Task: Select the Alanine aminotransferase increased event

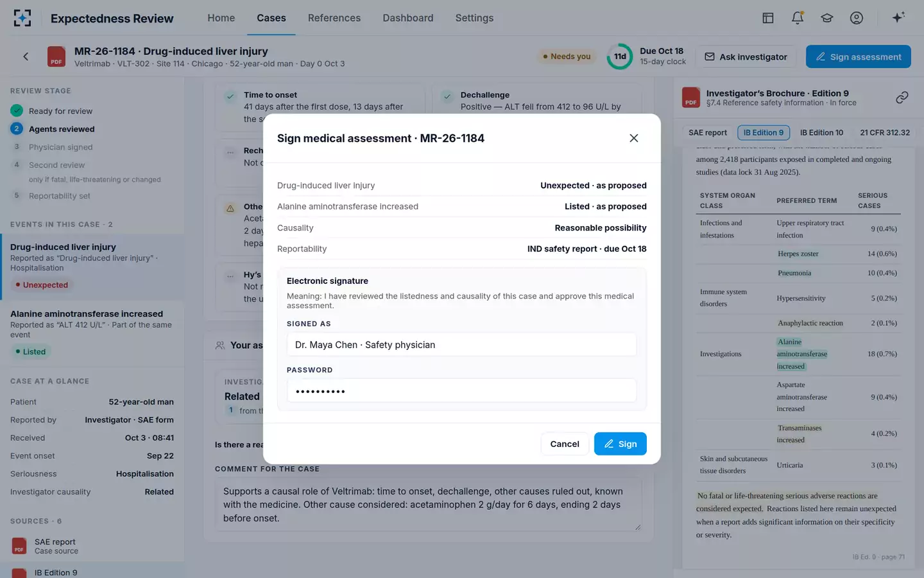Action: [x=92, y=333]
